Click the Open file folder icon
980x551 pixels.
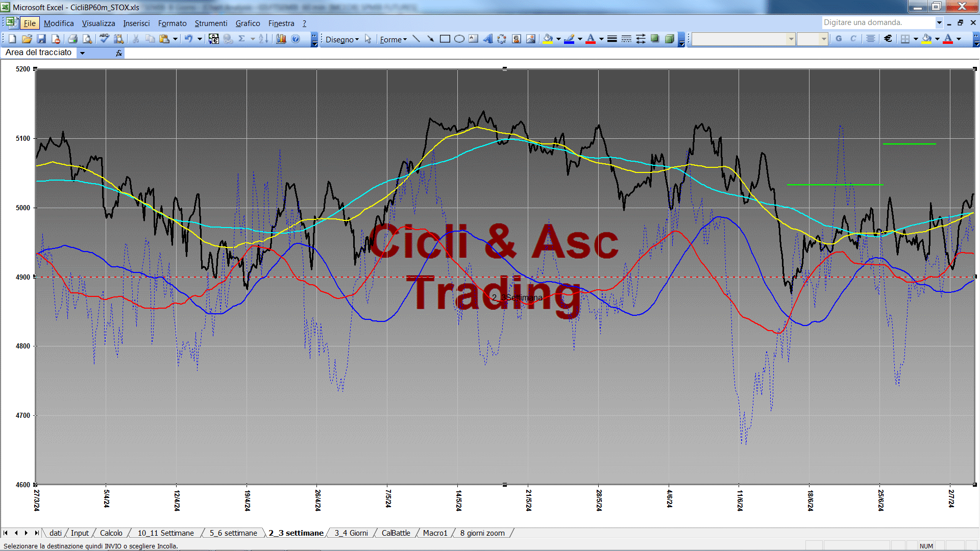tap(27, 39)
